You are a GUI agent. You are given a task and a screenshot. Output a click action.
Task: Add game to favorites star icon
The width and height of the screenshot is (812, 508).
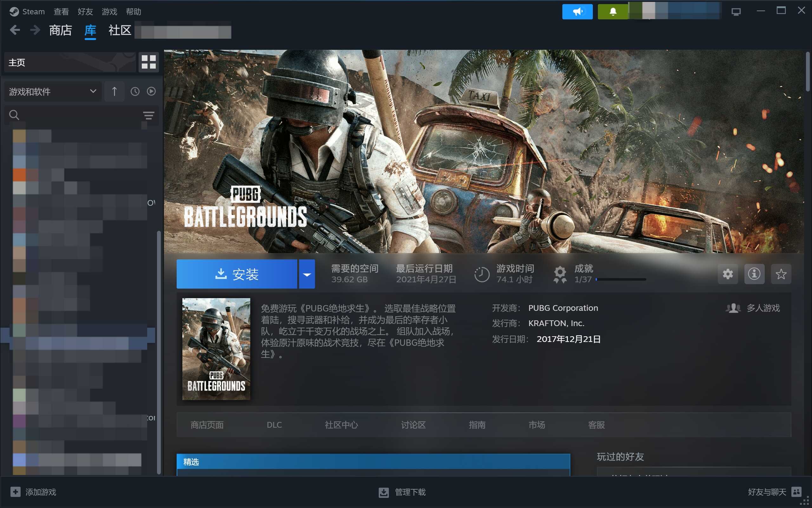tap(781, 274)
